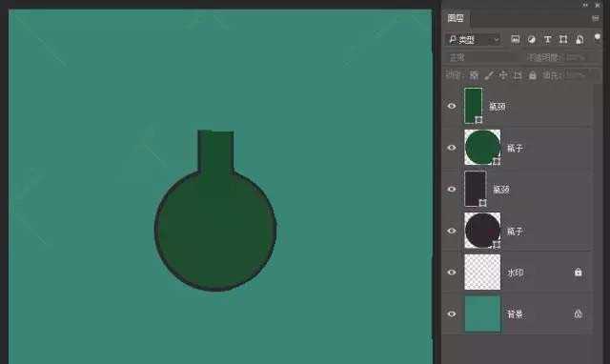Screen dimensions: 610x364
Task: Select the dark circle 瓶子 layer thumbnail
Action: click(482, 231)
